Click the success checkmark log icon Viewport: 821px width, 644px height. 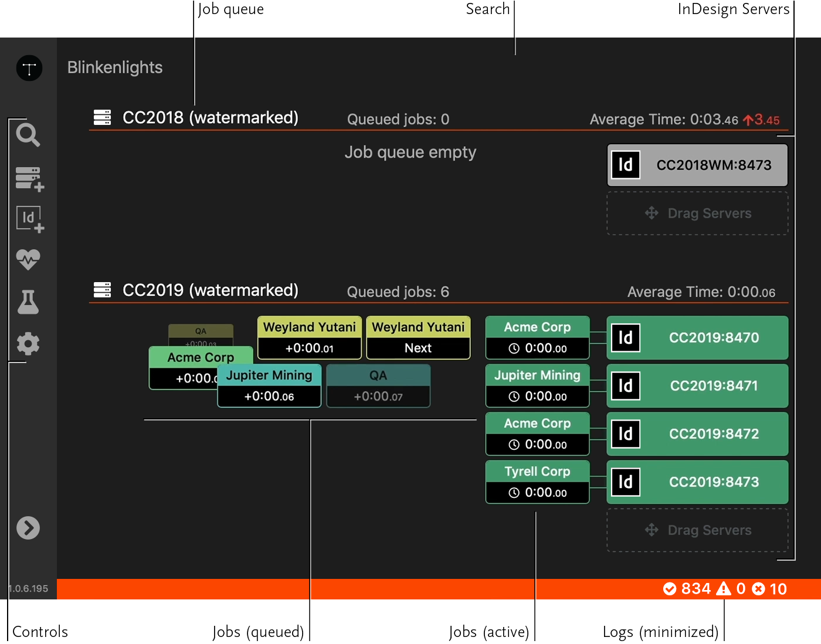(670, 589)
